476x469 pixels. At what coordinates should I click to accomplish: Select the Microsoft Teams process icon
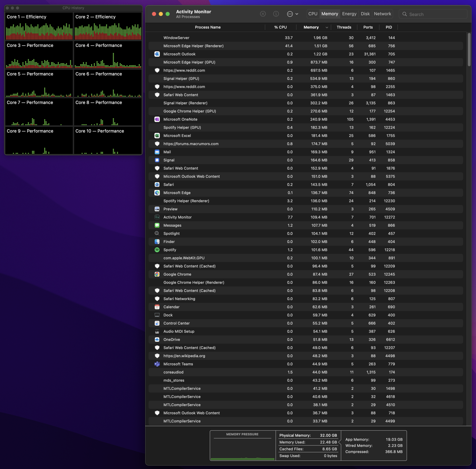(157, 364)
